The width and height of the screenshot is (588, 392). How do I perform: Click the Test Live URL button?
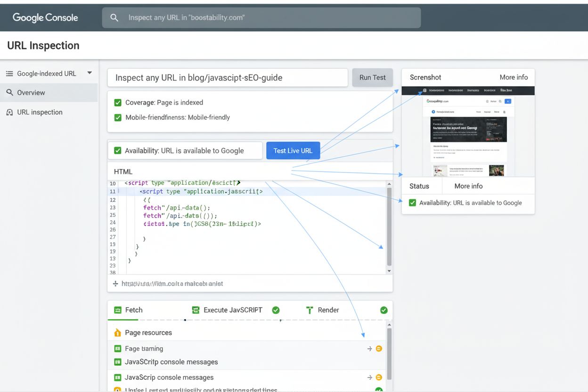pyautogui.click(x=293, y=151)
